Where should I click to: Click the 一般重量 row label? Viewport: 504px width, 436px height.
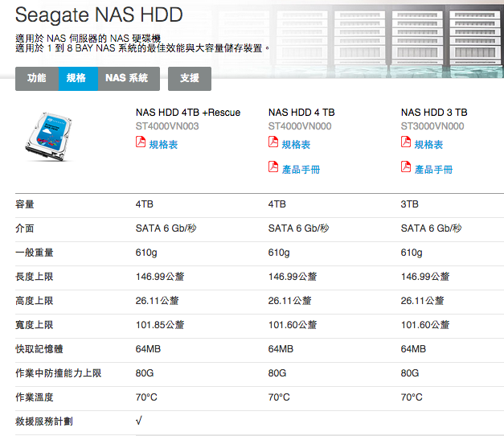tap(35, 253)
